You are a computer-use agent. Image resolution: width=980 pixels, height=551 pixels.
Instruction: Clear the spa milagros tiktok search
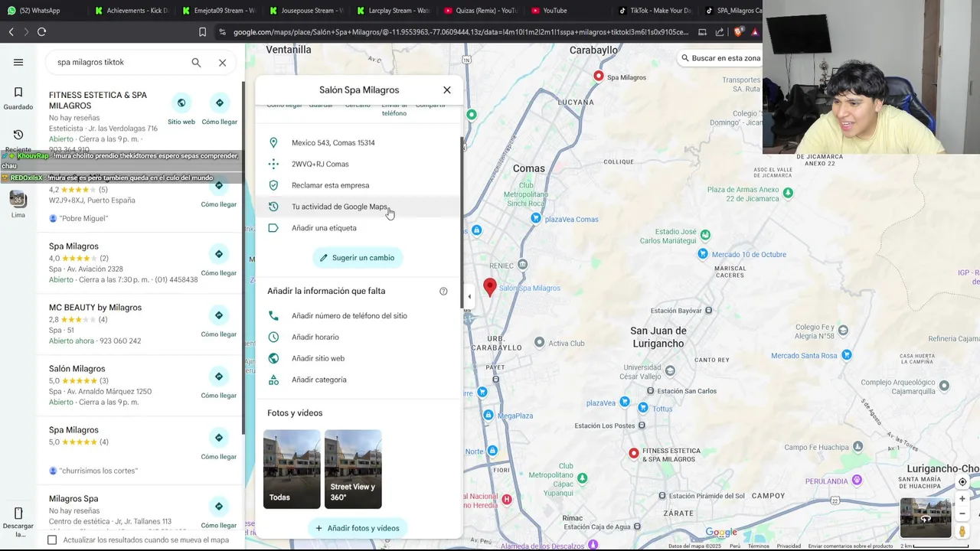[222, 62]
